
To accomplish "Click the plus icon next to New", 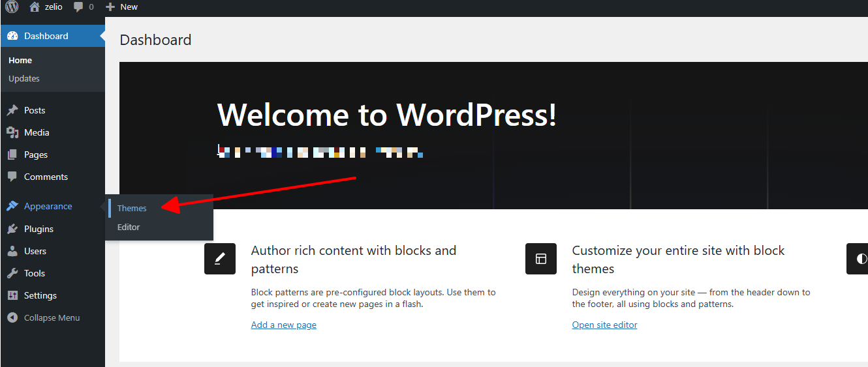I will pos(110,7).
